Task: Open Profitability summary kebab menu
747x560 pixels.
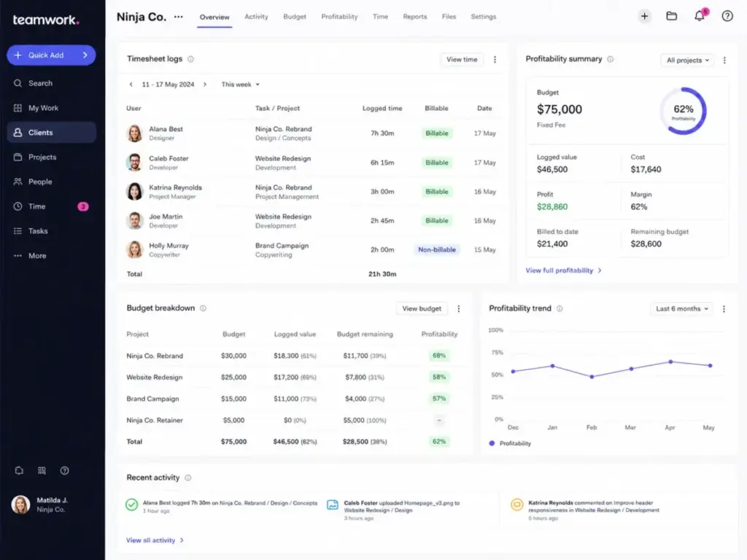Action: [x=724, y=60]
